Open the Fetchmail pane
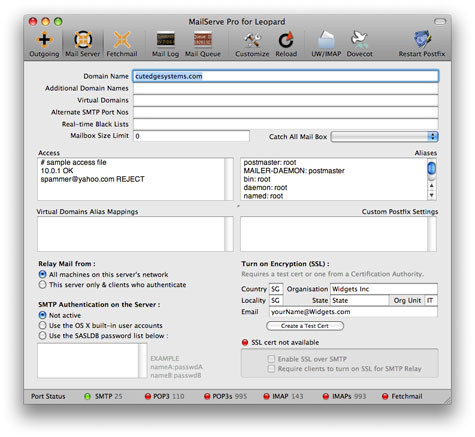Screen dimensions: 475x437 point(122,44)
